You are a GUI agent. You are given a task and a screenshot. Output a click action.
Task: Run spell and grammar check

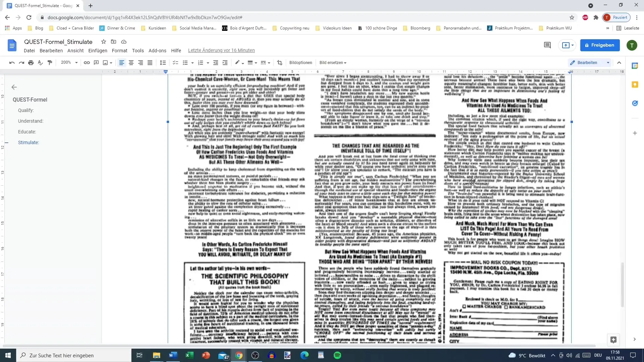40,63
